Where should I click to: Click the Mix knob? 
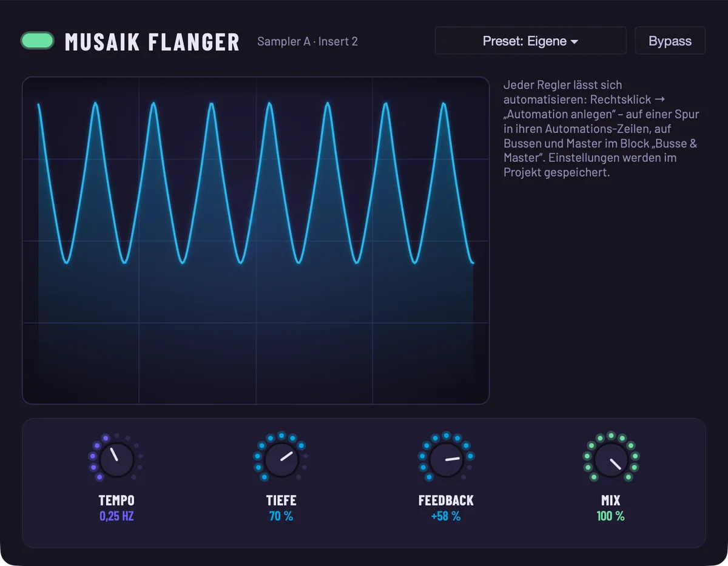611,459
